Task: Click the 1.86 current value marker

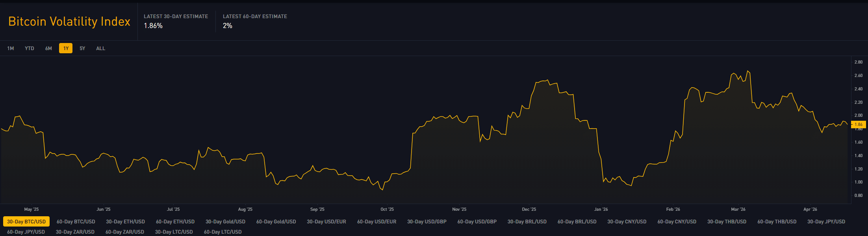Action: [859, 124]
